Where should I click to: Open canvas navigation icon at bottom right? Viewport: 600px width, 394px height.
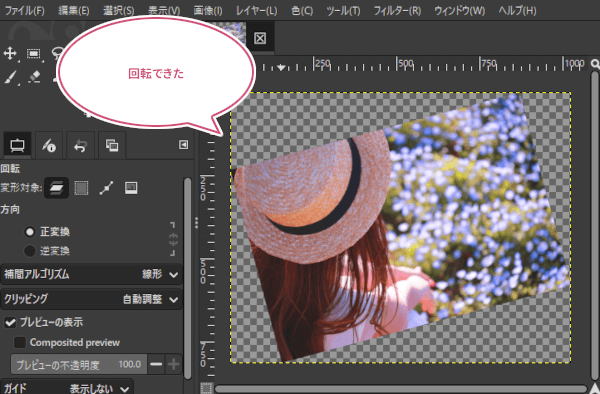595,388
